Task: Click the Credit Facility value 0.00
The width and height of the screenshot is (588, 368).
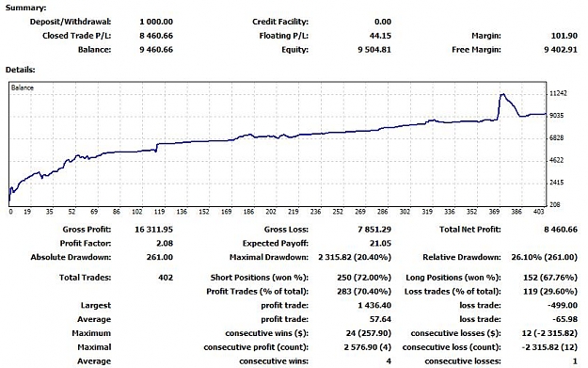Action: [x=383, y=22]
